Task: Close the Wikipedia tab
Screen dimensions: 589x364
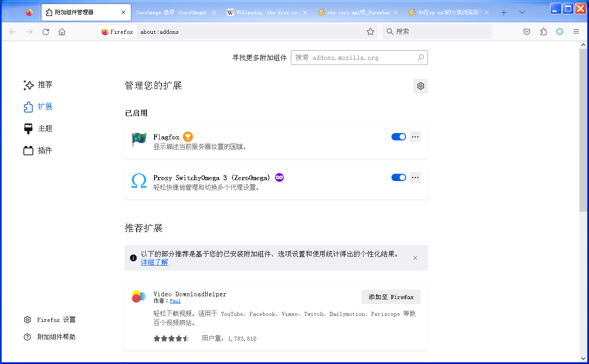Action: [x=305, y=12]
